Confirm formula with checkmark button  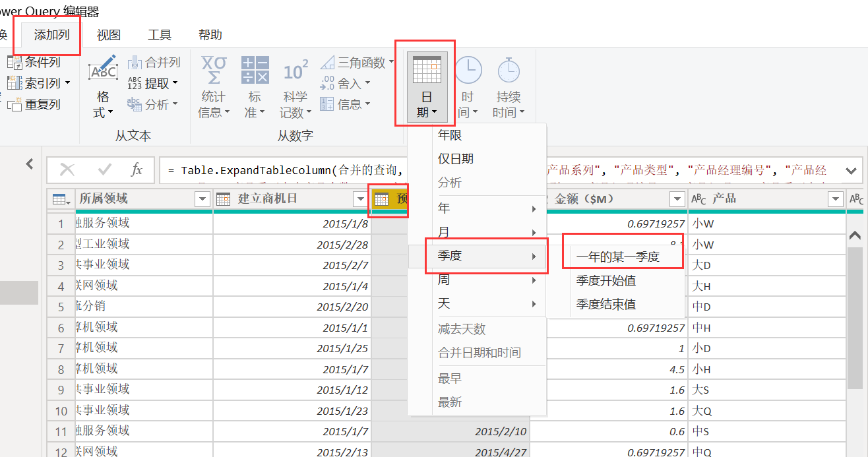coord(104,170)
